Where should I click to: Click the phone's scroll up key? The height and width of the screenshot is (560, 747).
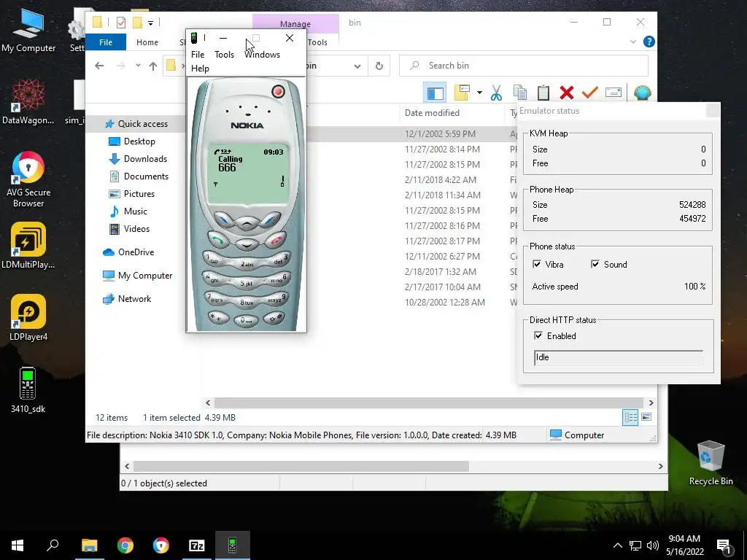pyautogui.click(x=247, y=222)
